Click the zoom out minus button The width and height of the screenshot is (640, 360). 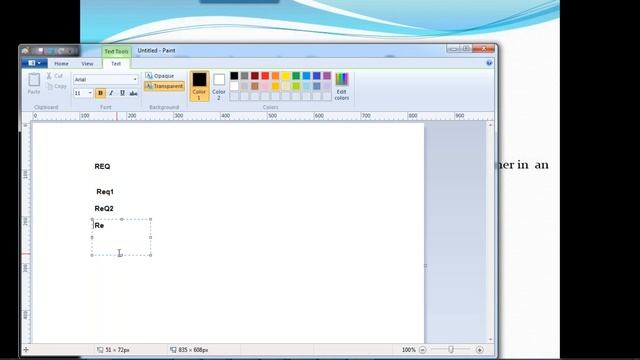(x=422, y=350)
